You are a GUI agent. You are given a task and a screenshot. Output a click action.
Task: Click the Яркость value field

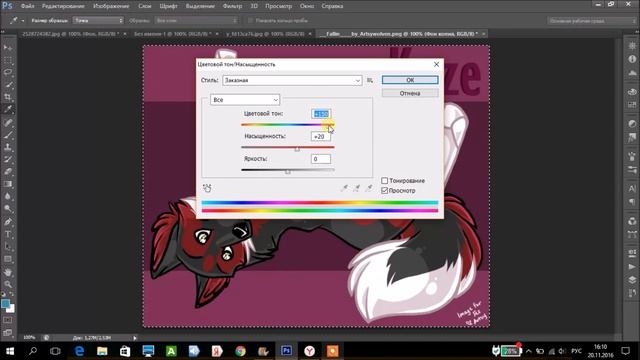click(x=321, y=159)
